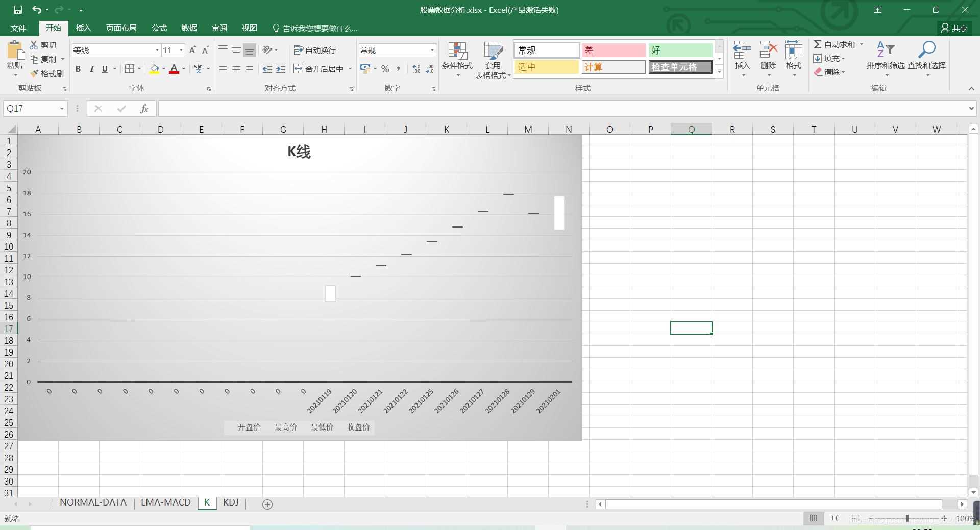
Task: Click the yellow fill color button
Action: (154, 69)
